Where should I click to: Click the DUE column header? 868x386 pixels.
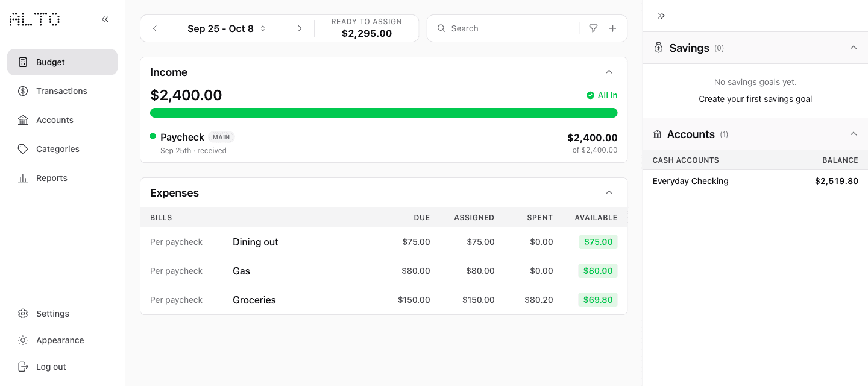422,217
